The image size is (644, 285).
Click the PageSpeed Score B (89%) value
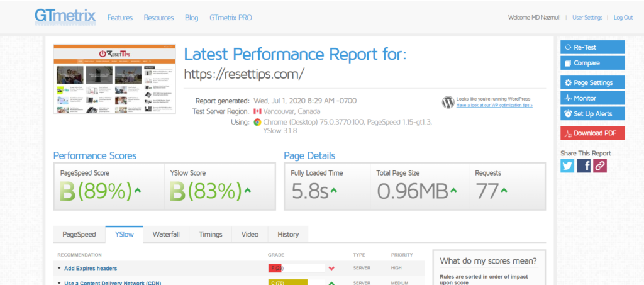tap(96, 191)
